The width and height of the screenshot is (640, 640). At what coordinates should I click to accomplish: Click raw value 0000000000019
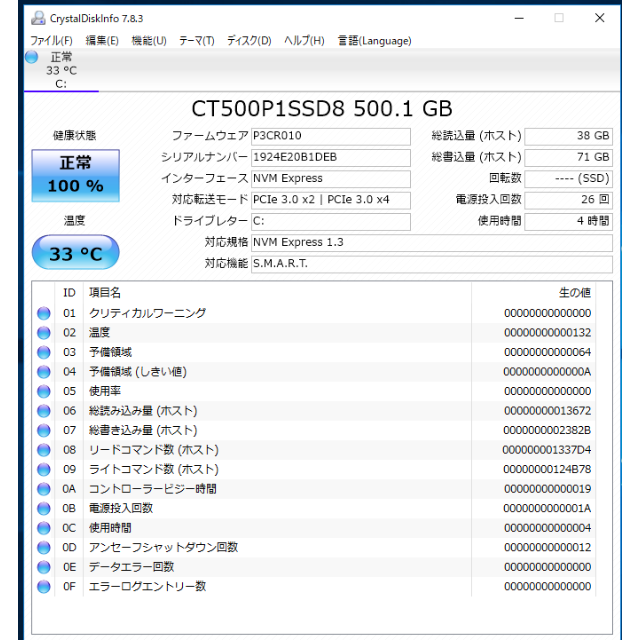[547, 489]
